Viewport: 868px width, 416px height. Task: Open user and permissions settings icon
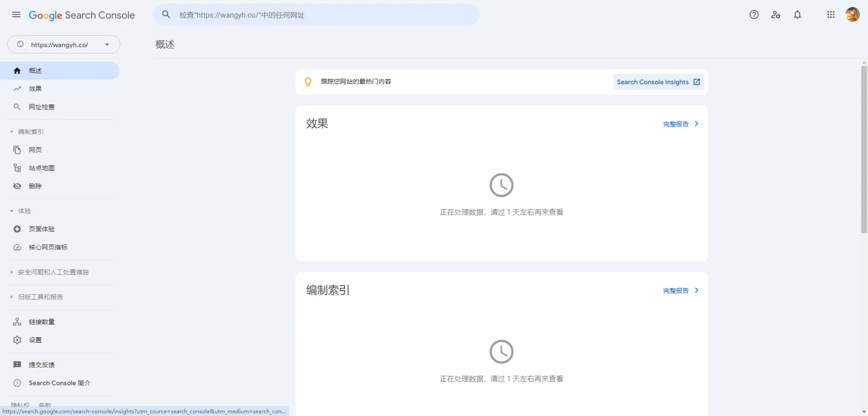775,15
